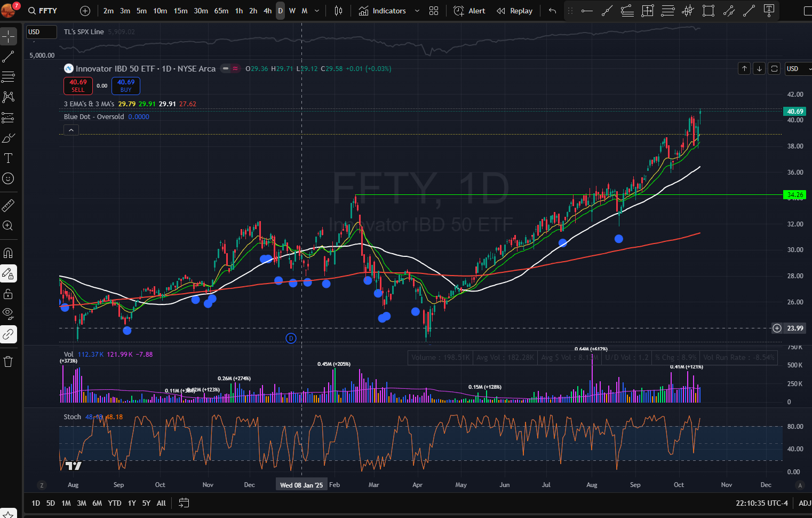The height and width of the screenshot is (518, 812).
Task: Pick trend line in favorites toolbar
Action: tap(749, 11)
